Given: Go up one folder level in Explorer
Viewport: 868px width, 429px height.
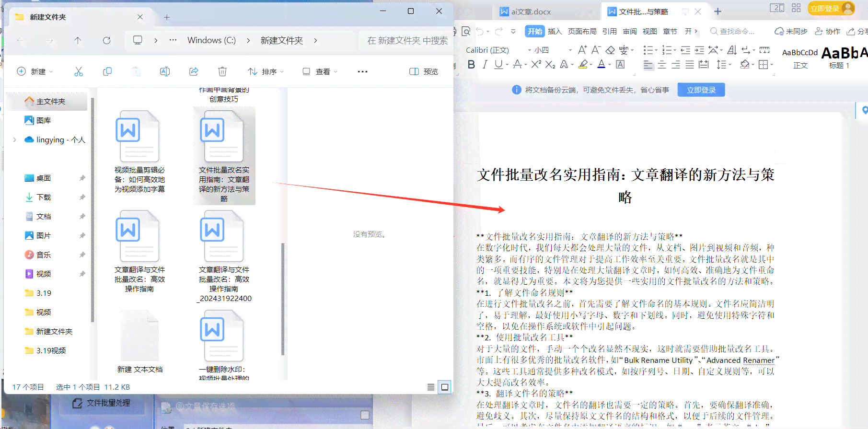Looking at the screenshot, I should pos(78,40).
